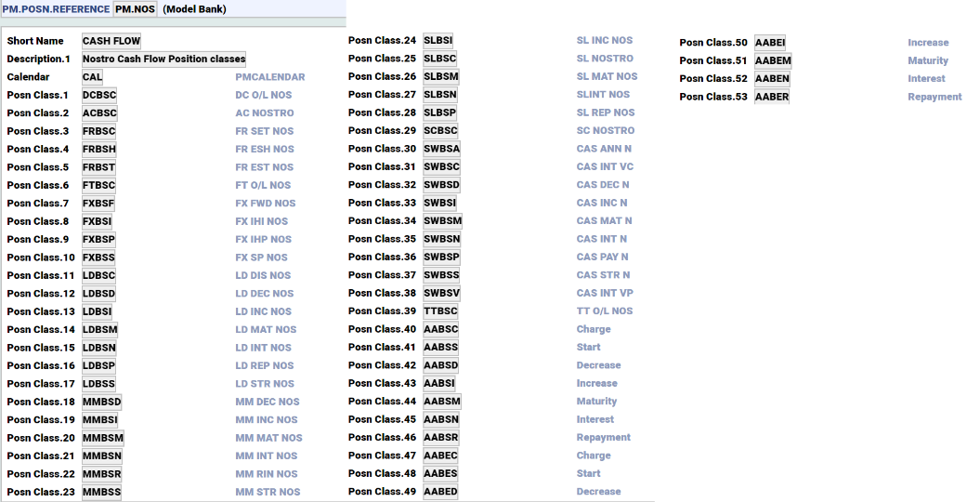Focus the Posn Class.38 SWBSV field
Image resolution: width=980 pixels, height=502 pixels.
click(x=442, y=294)
